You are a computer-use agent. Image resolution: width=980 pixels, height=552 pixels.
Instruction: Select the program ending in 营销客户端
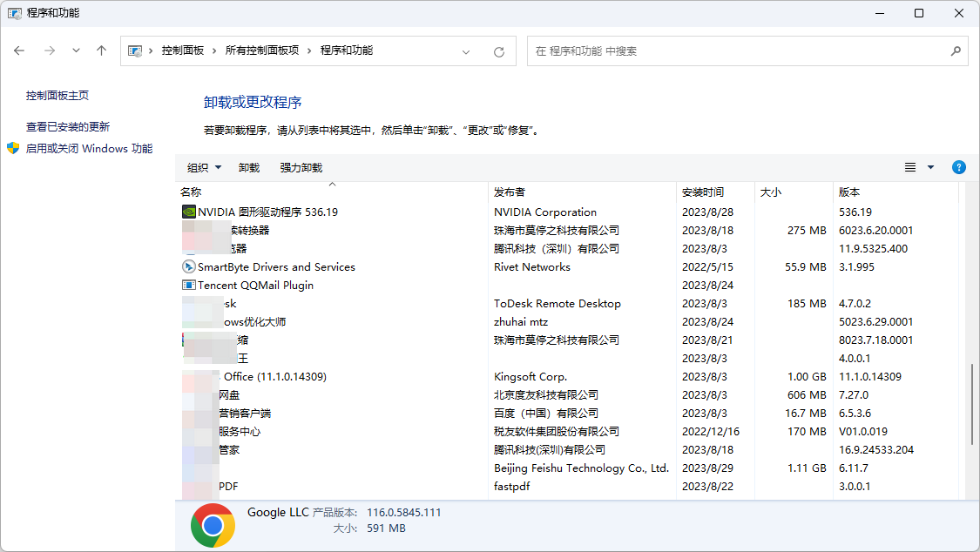pos(245,414)
